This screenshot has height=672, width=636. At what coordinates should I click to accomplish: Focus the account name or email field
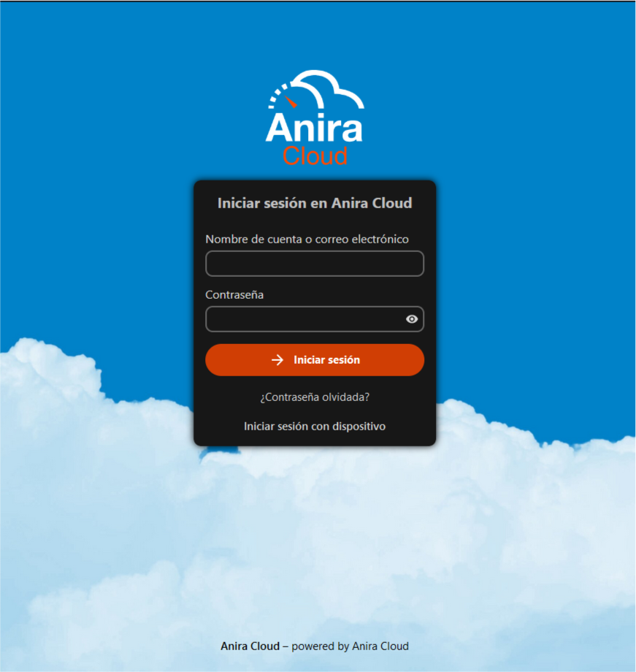pyautogui.click(x=315, y=264)
